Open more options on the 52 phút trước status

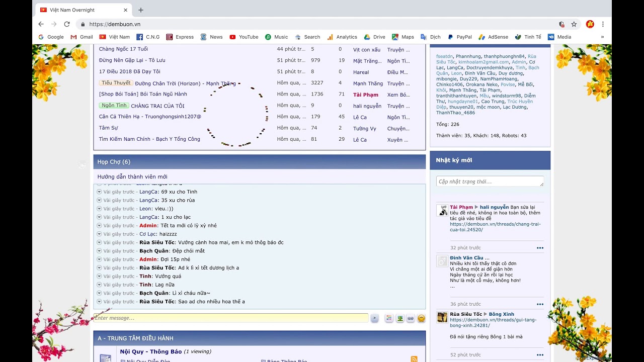(x=540, y=355)
